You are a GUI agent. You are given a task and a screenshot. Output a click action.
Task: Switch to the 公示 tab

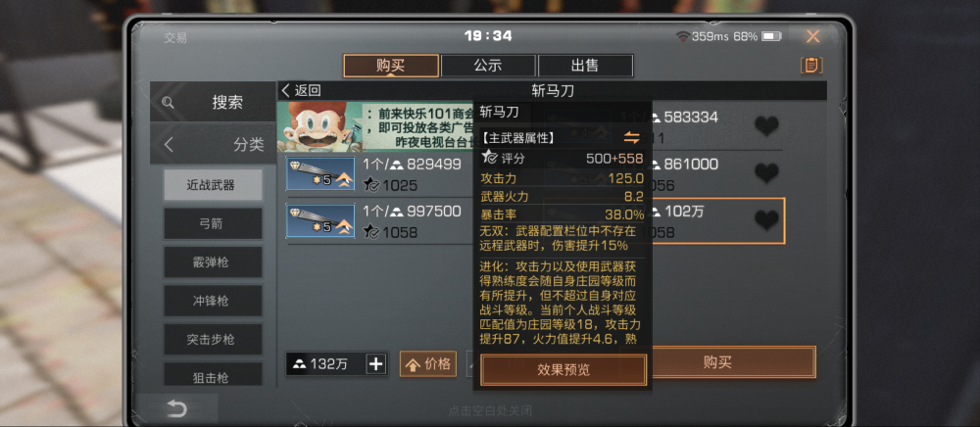pos(487,66)
